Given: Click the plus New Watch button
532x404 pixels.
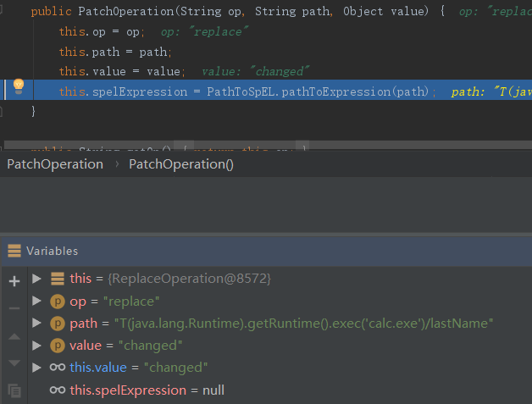Looking at the screenshot, I should point(14,280).
